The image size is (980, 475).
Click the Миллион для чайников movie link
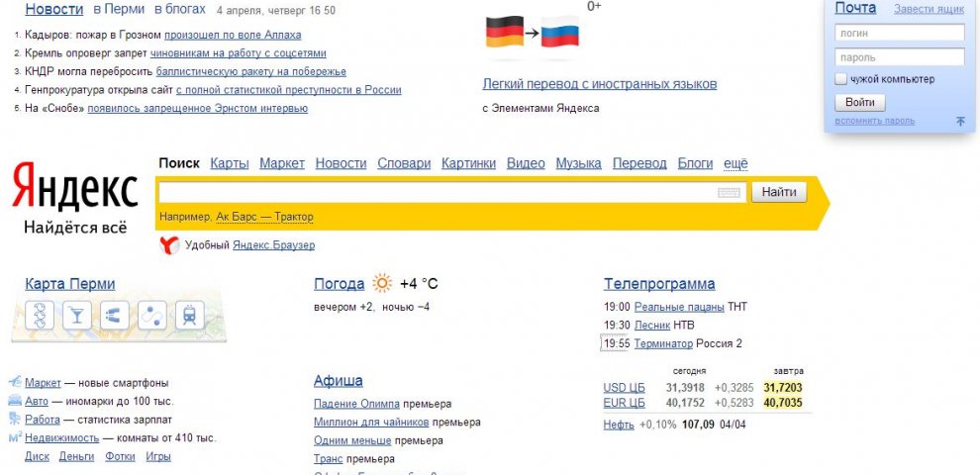click(371, 422)
